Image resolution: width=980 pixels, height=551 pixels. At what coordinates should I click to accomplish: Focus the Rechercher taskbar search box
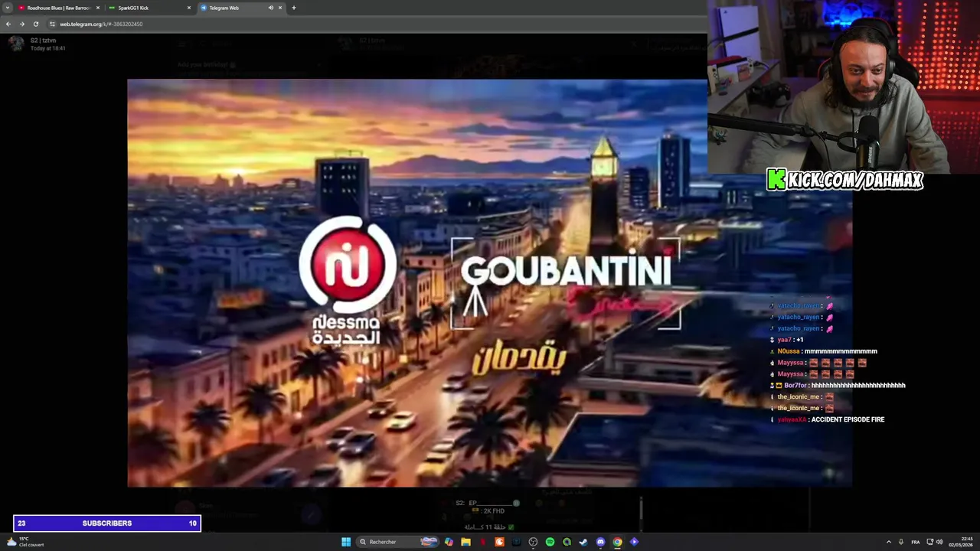[x=398, y=542]
